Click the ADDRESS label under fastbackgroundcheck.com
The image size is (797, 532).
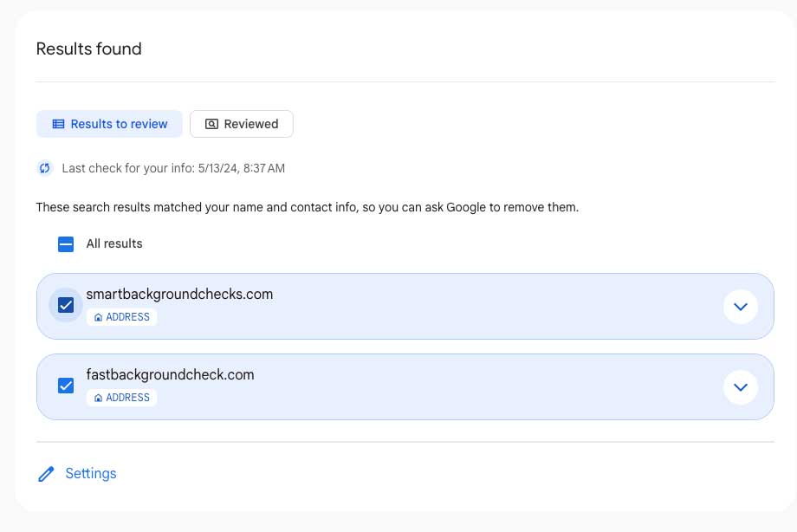[x=127, y=398]
